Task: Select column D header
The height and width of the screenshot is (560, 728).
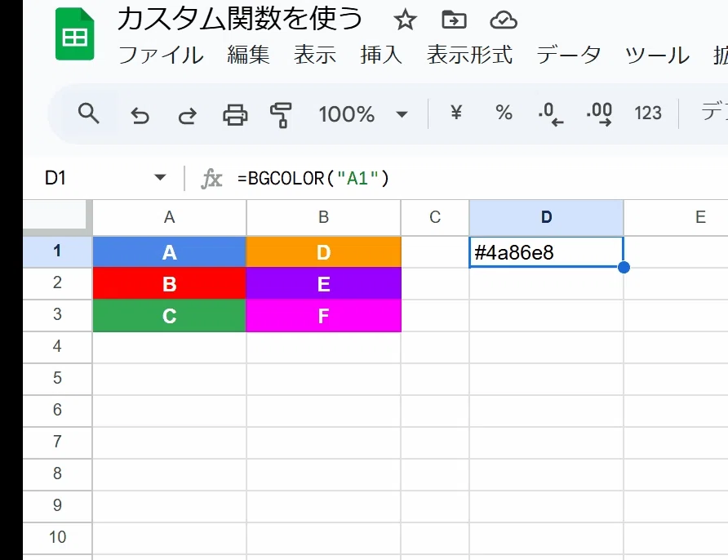Action: tap(547, 217)
